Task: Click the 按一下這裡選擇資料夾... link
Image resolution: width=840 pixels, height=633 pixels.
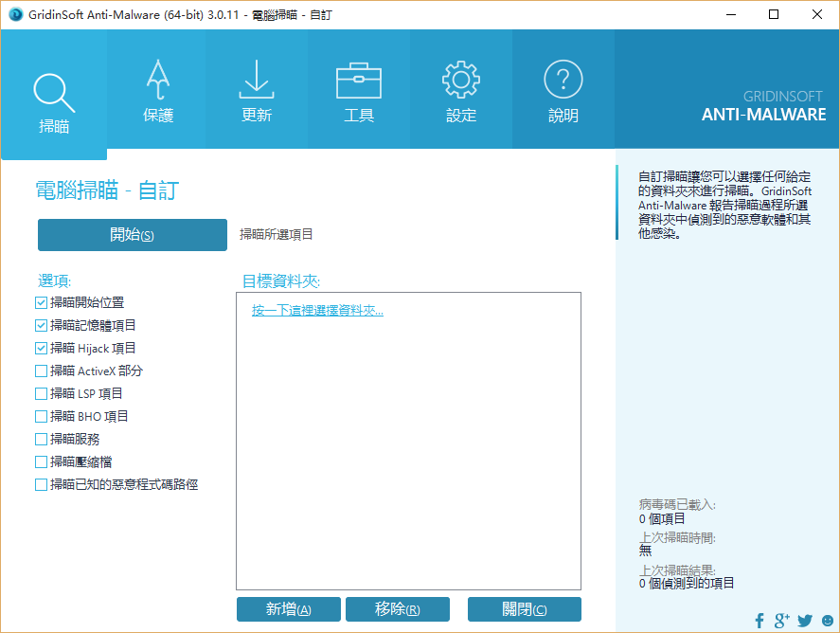Action: tap(317, 310)
